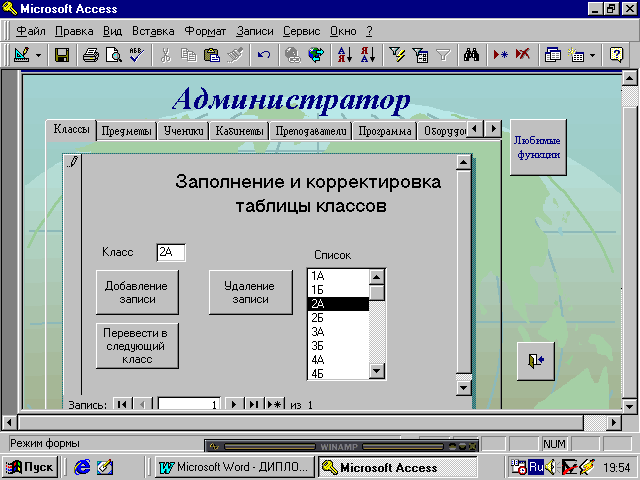Screen dimensions: 640x480
Task: Insert hyperlink globe-chain icon
Action: click(x=292, y=55)
